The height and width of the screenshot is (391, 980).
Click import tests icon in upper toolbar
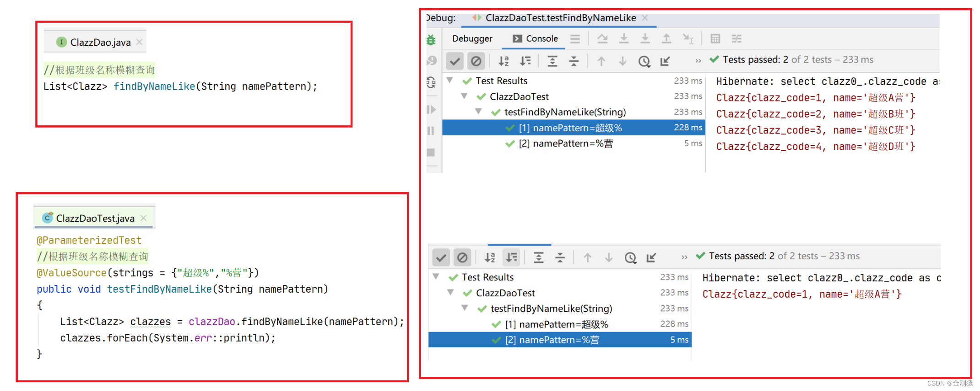click(665, 61)
